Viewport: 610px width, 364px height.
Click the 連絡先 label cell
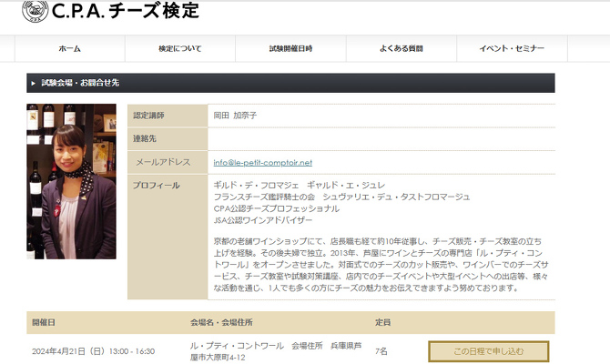168,139
